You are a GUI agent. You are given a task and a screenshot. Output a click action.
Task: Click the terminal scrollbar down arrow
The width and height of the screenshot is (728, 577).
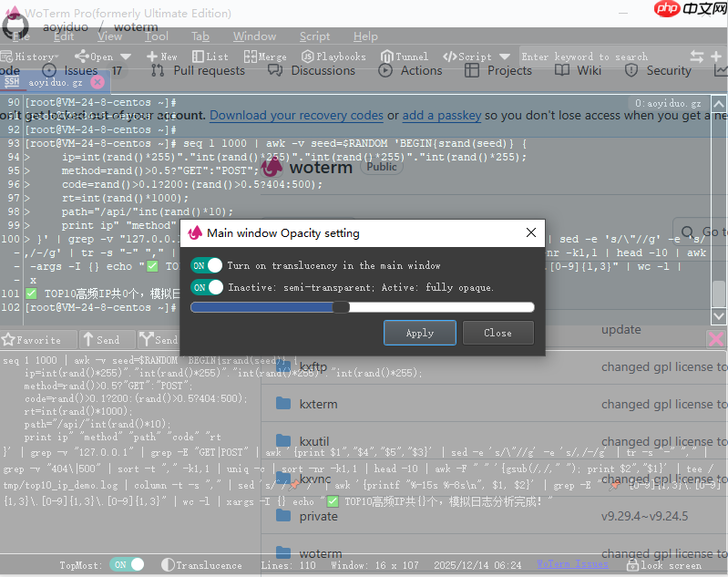point(718,317)
